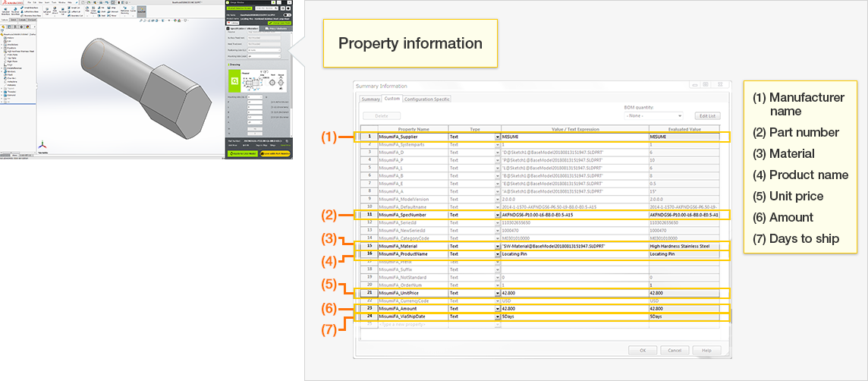
Task: Click the Evaluated Value column header
Action: [x=684, y=128]
